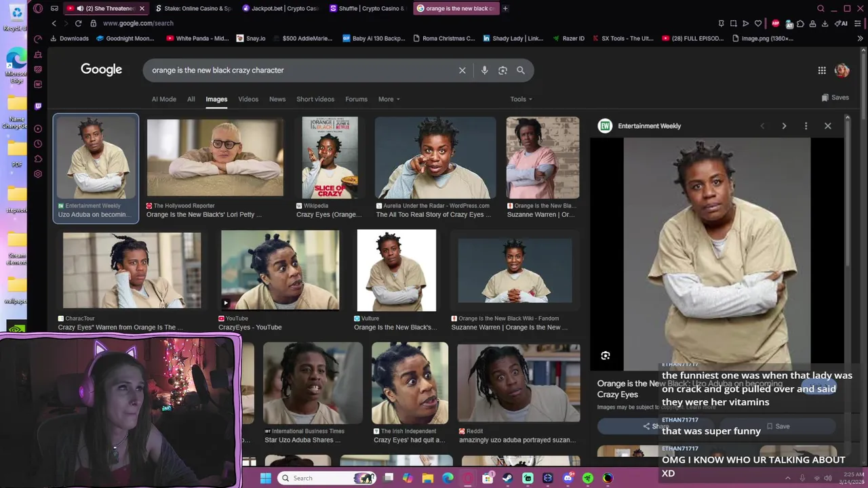Click the Google logo
Viewport: 868px width, 488px height.
[101, 70]
